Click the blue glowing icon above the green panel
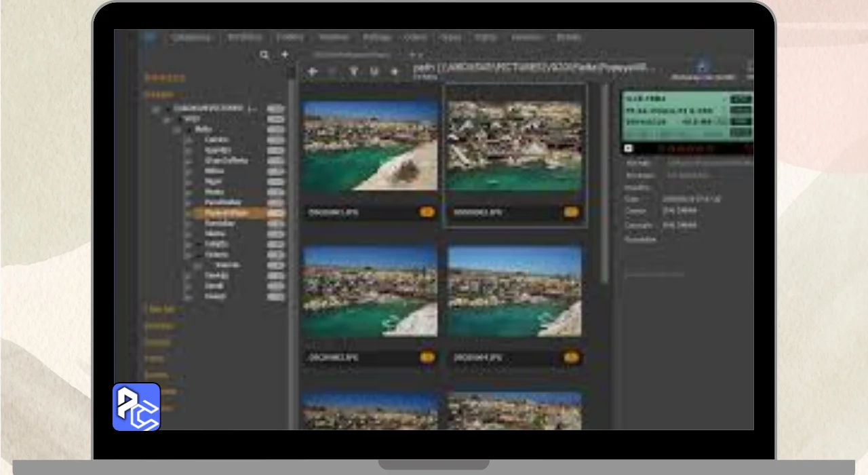This screenshot has height=475, width=868. (x=702, y=66)
